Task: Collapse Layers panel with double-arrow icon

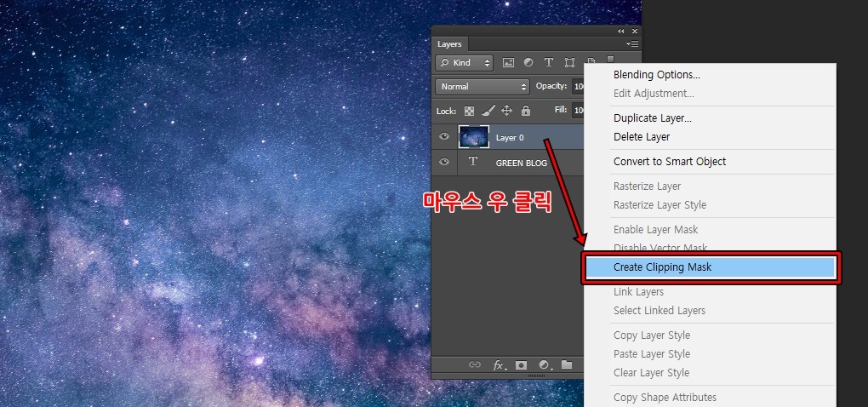Action: point(621,32)
